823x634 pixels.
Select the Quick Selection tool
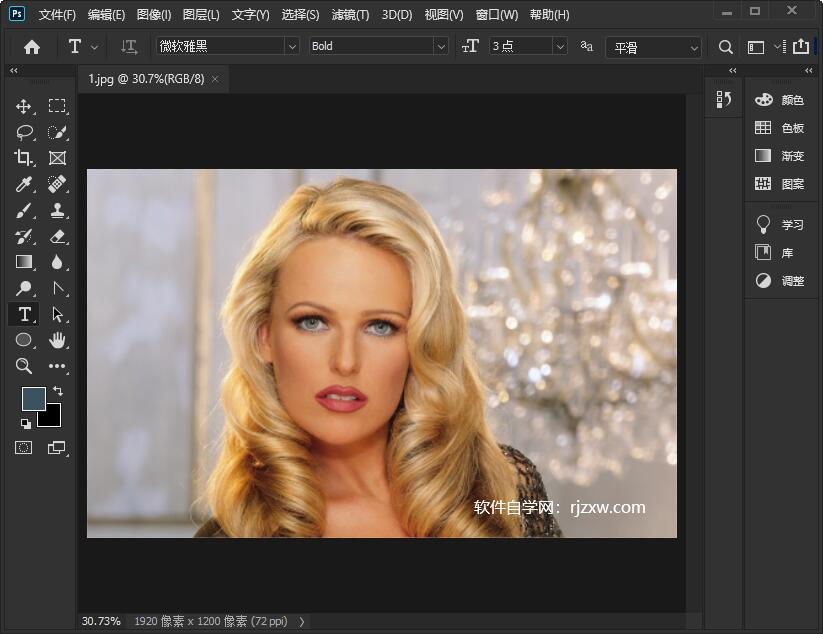[57, 132]
